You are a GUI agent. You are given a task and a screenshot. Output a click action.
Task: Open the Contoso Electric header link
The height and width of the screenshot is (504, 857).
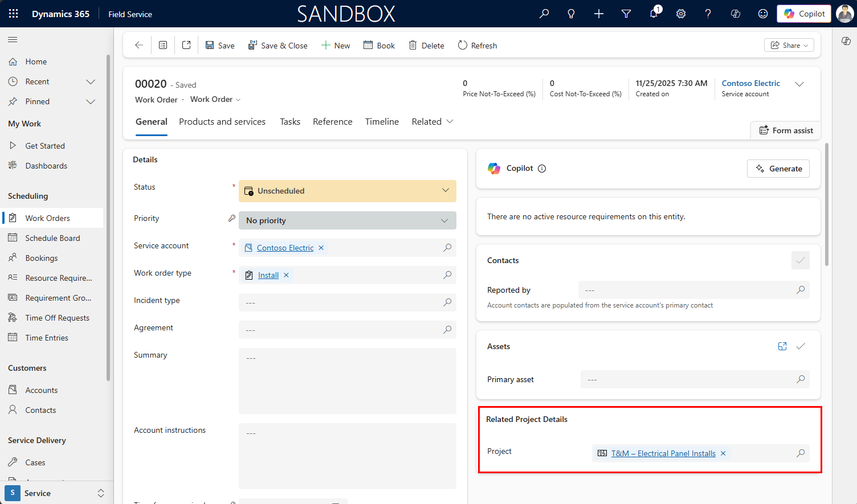pos(751,83)
